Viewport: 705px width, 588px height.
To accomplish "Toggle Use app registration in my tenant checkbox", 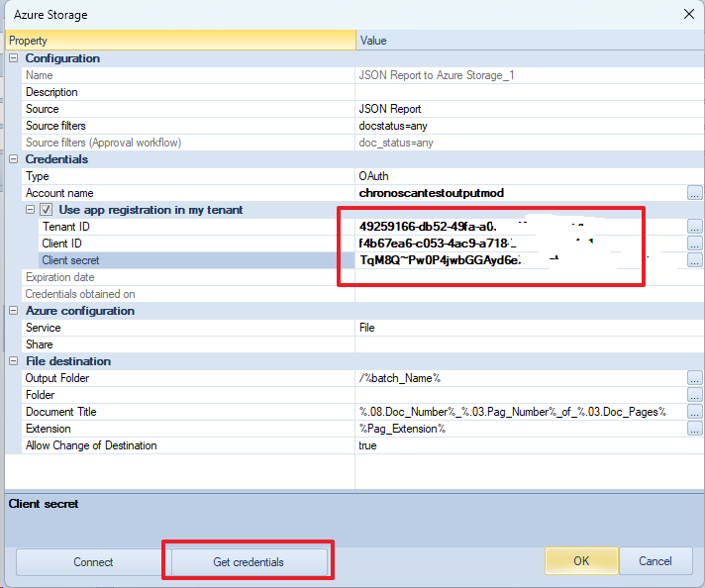I will (x=46, y=210).
